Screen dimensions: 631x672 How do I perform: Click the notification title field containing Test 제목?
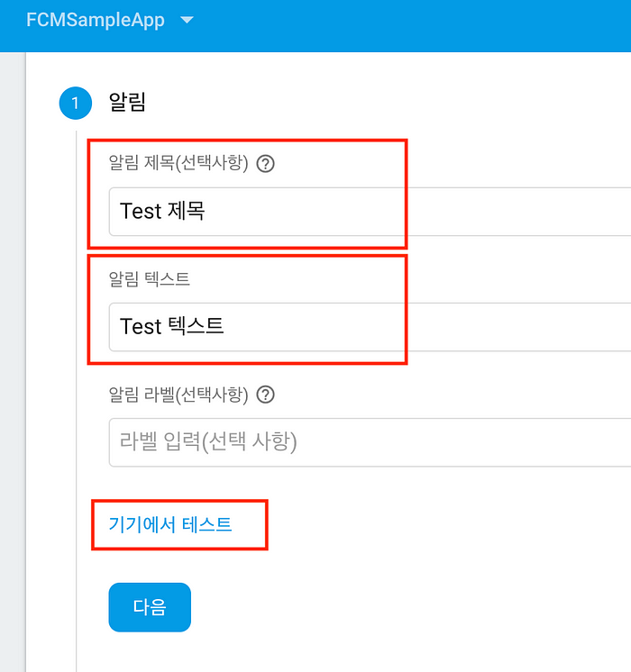(x=370, y=212)
